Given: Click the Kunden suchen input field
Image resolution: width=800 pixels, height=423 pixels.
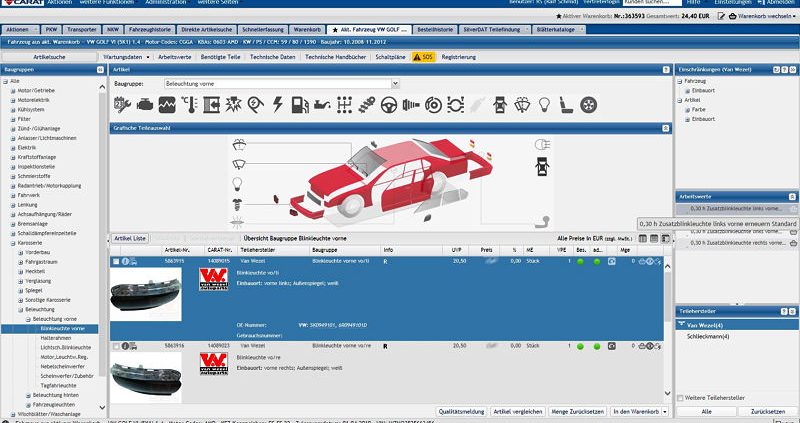Looking at the screenshot, I should pyautogui.click(x=652, y=3).
